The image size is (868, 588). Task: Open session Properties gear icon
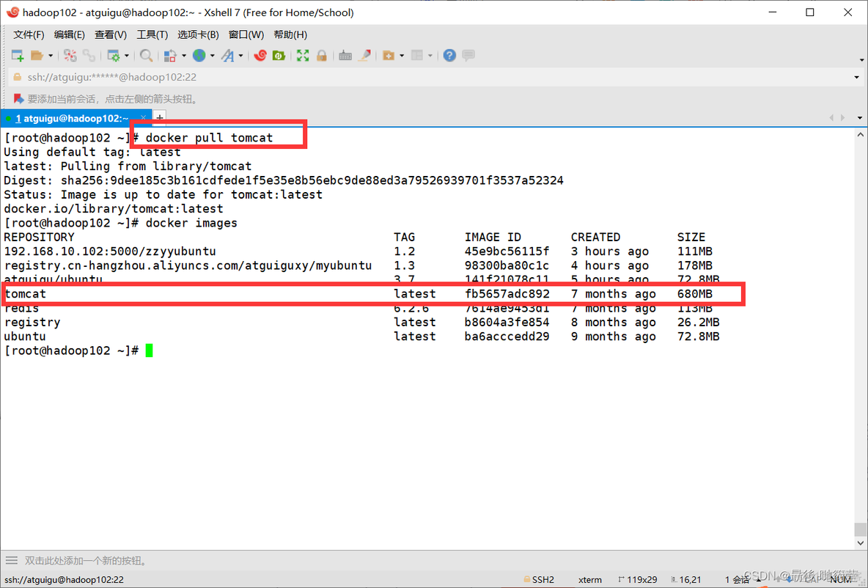pyautogui.click(x=114, y=56)
